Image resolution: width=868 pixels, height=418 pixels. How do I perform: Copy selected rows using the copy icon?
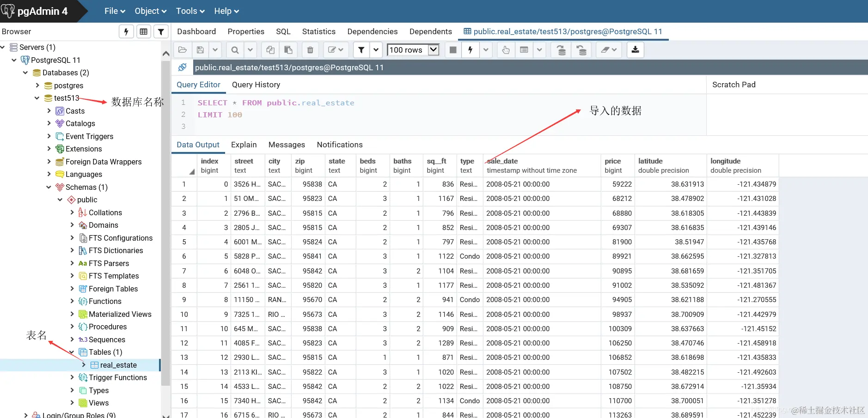(270, 50)
